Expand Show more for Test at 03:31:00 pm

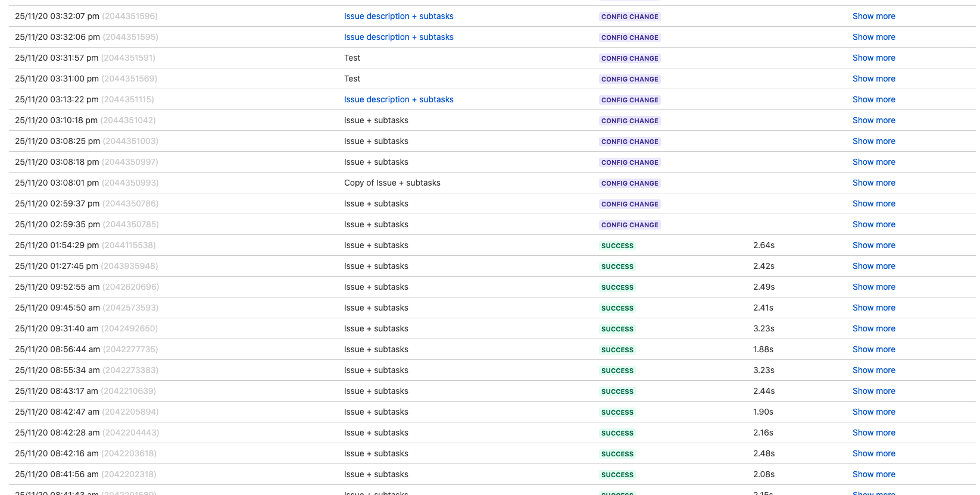tap(873, 79)
